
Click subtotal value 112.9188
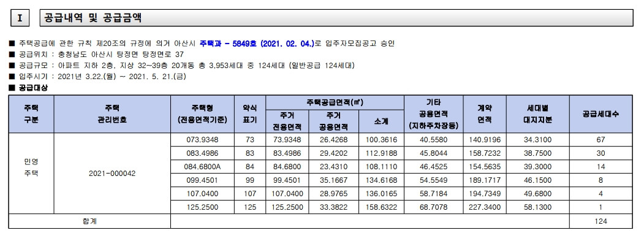(x=381, y=153)
